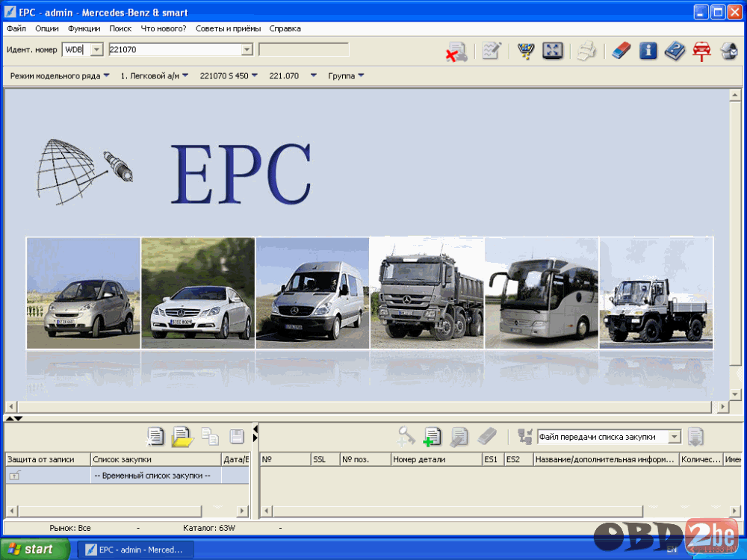
Task: Click the EPC - admin taskbar button
Action: tap(135, 550)
